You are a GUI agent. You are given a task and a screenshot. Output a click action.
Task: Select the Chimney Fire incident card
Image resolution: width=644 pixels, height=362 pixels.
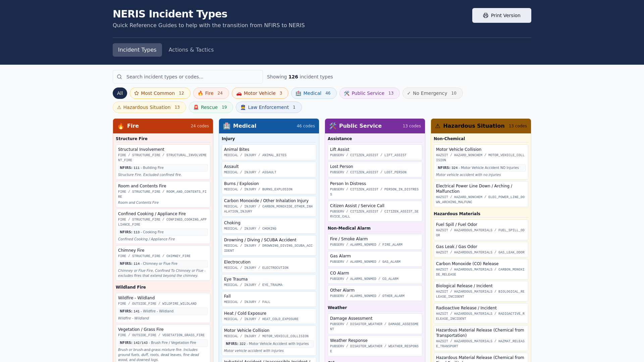tap(163, 263)
